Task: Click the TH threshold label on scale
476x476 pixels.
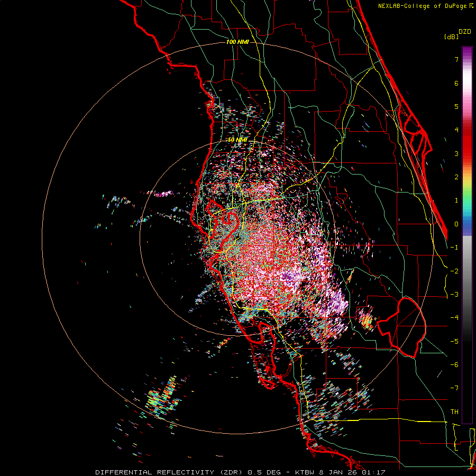Action: click(454, 412)
